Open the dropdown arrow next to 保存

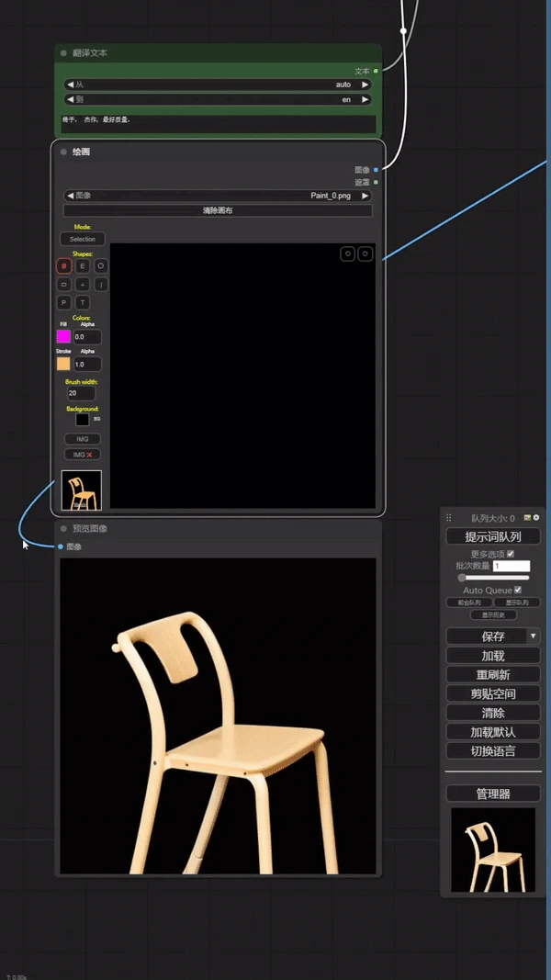pos(533,636)
